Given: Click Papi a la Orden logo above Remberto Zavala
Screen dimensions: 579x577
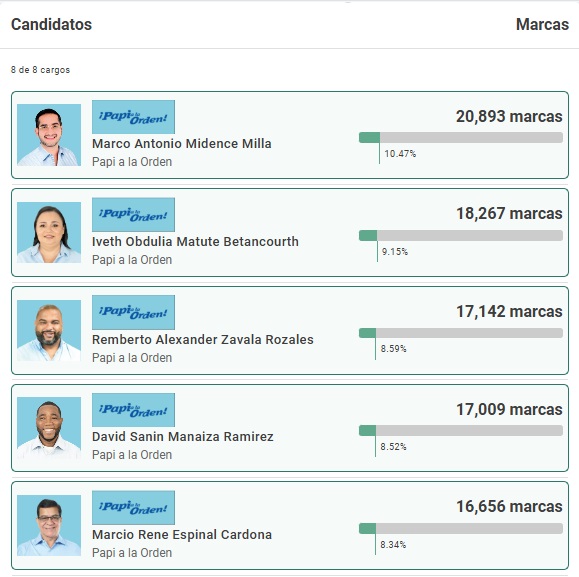Looking at the screenshot, I should (x=133, y=312).
